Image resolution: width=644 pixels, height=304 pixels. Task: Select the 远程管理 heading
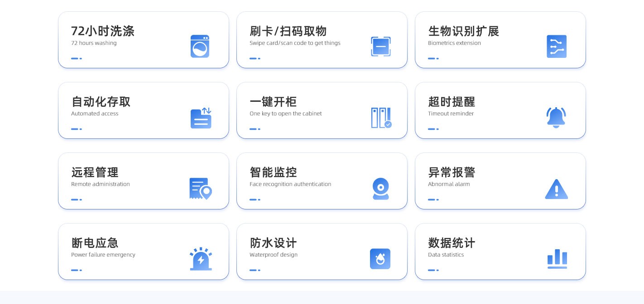(95, 172)
